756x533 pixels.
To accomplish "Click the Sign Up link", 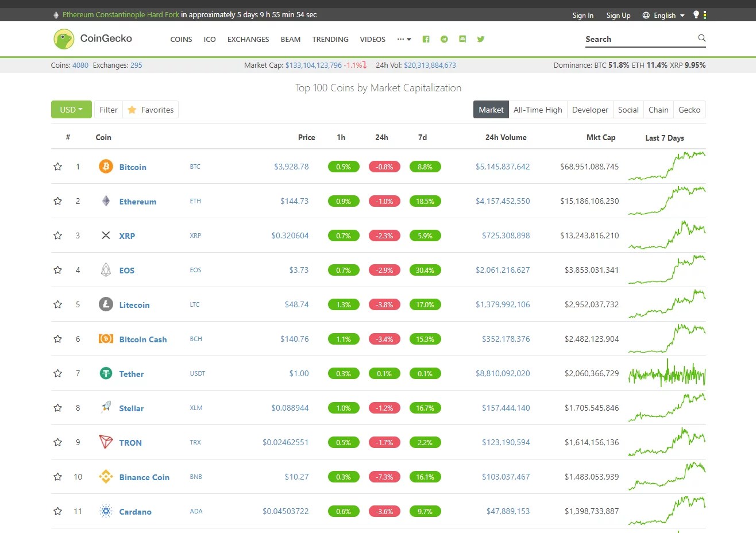I will [618, 15].
